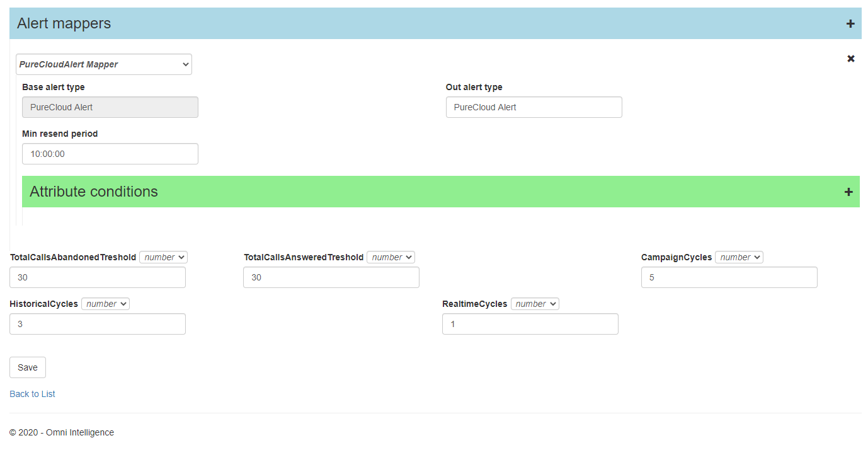The image size is (868, 455).
Task: Open RealtimeCycles type dropdown
Action: click(x=535, y=304)
